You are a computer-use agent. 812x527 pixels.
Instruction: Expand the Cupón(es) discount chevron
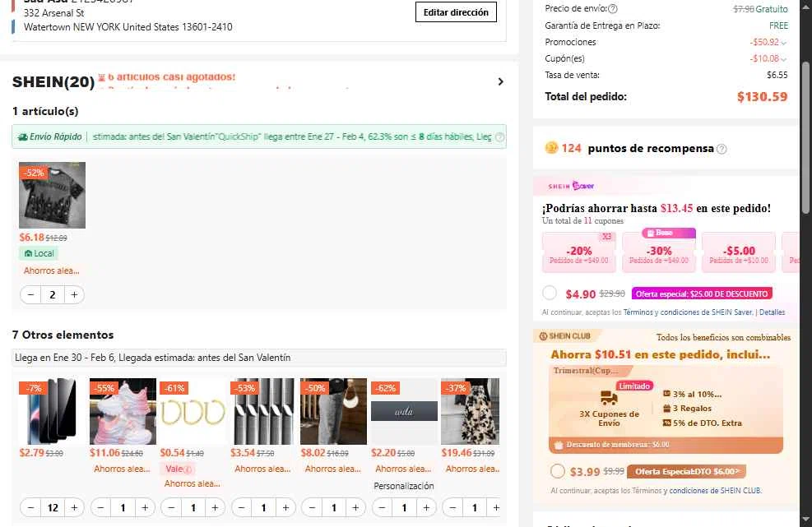(783, 59)
